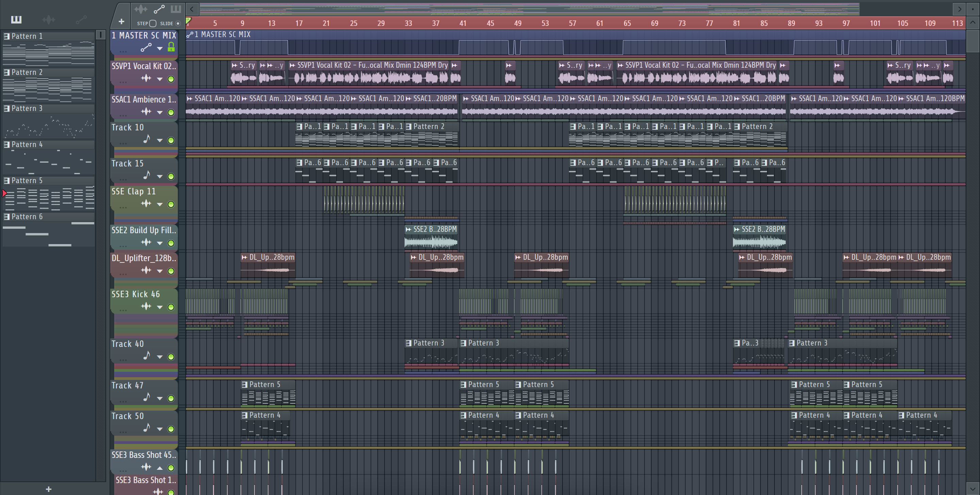980x495 pixels.
Task: Click the note icon on Track 15
Action: coord(146,175)
